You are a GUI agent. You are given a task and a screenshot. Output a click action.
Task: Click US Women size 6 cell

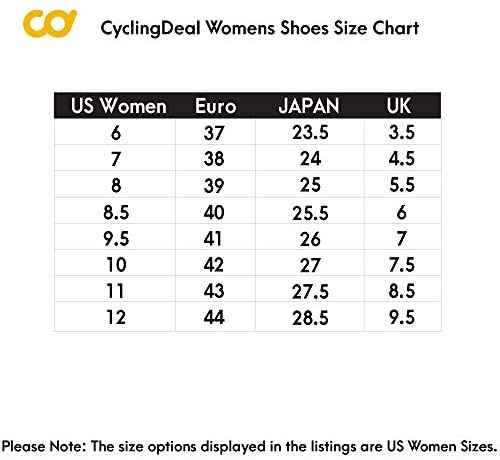click(115, 132)
